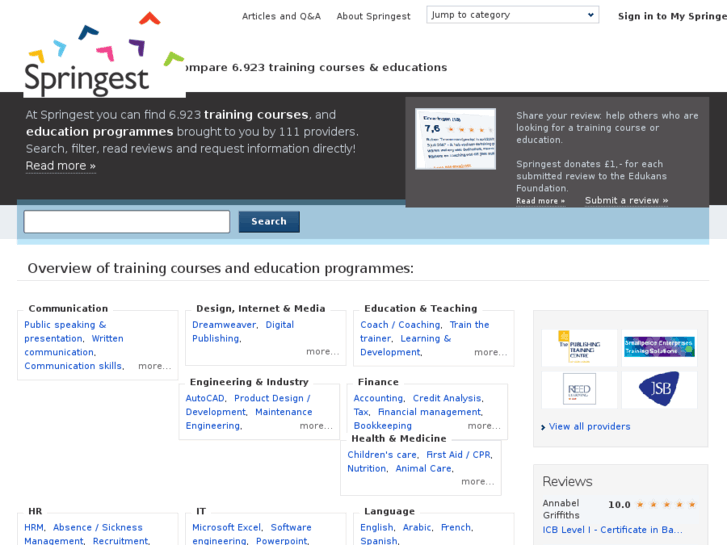Open Nutrition link
Screen dimensions: 727x545
367,468
